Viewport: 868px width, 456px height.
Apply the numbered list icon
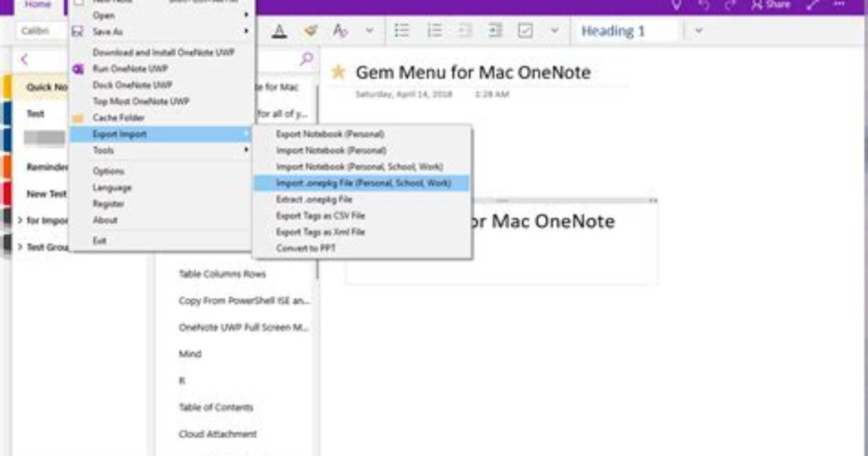tap(435, 31)
